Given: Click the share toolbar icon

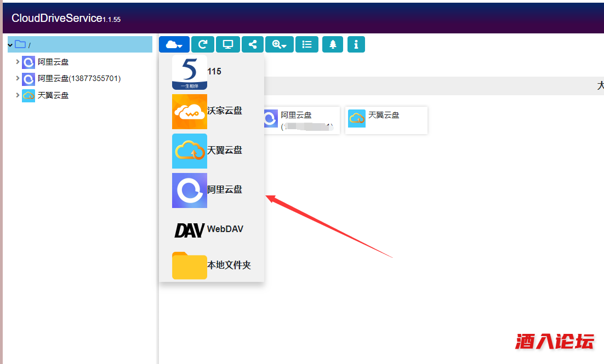Looking at the screenshot, I should click(253, 45).
